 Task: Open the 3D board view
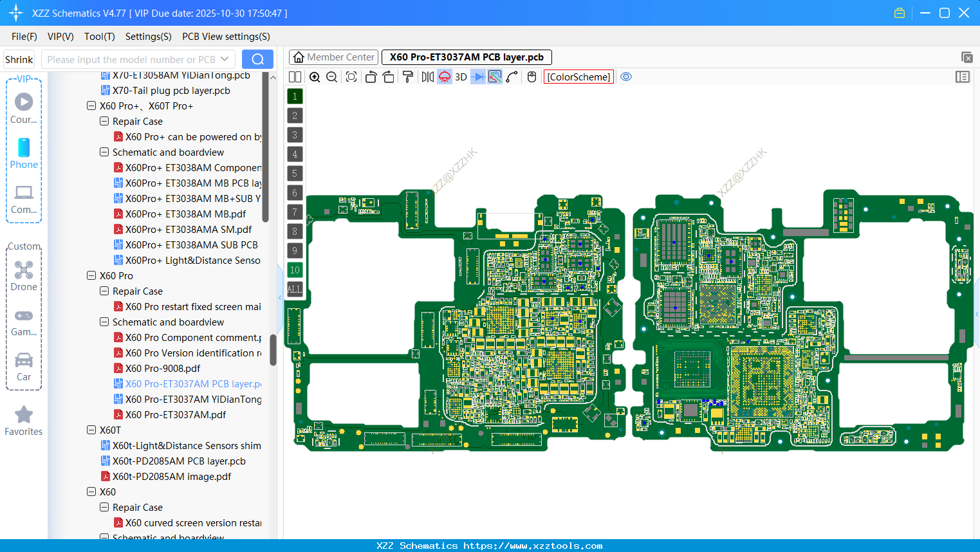tap(461, 77)
